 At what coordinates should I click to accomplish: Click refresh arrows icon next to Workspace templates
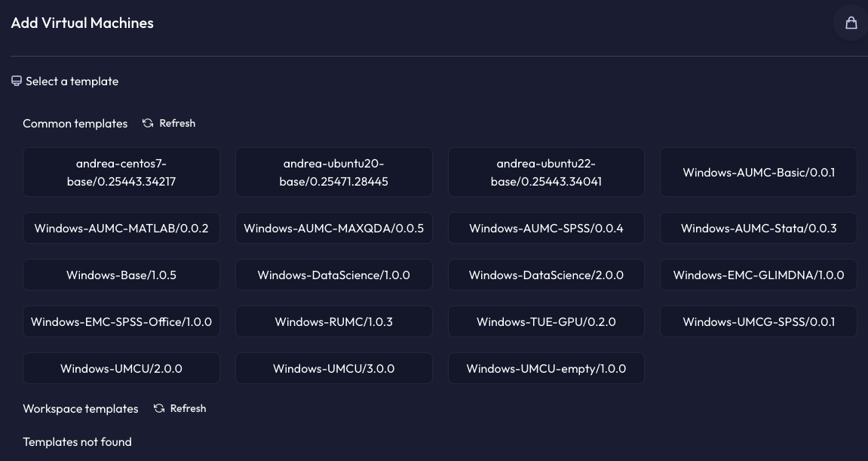tap(159, 408)
